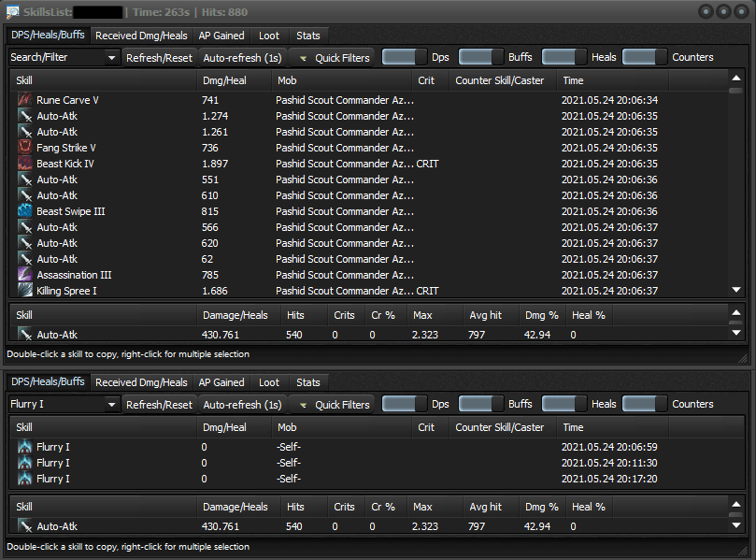The width and height of the screenshot is (756, 560).
Task: Select the Beast Kick IV skill icon
Action: coord(24,164)
